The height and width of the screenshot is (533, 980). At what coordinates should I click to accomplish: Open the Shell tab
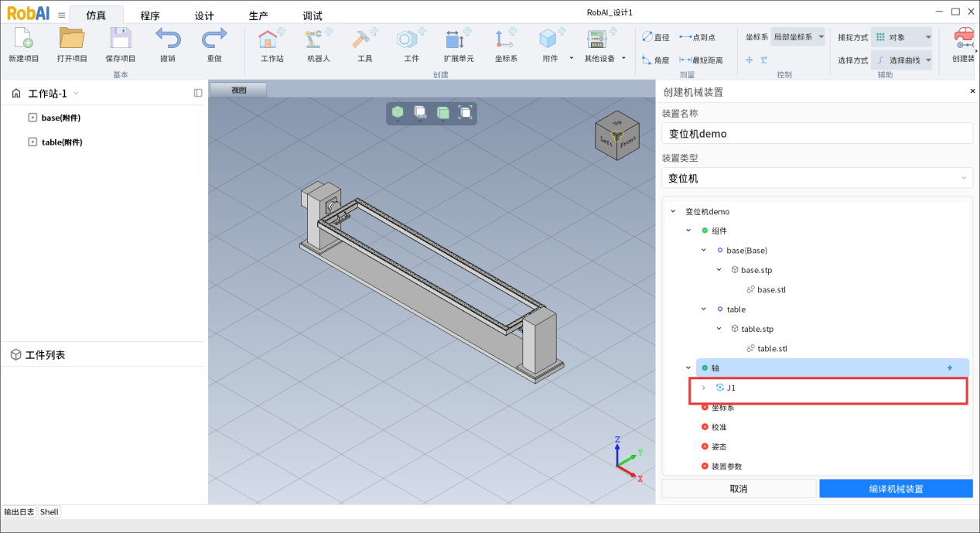coord(50,511)
